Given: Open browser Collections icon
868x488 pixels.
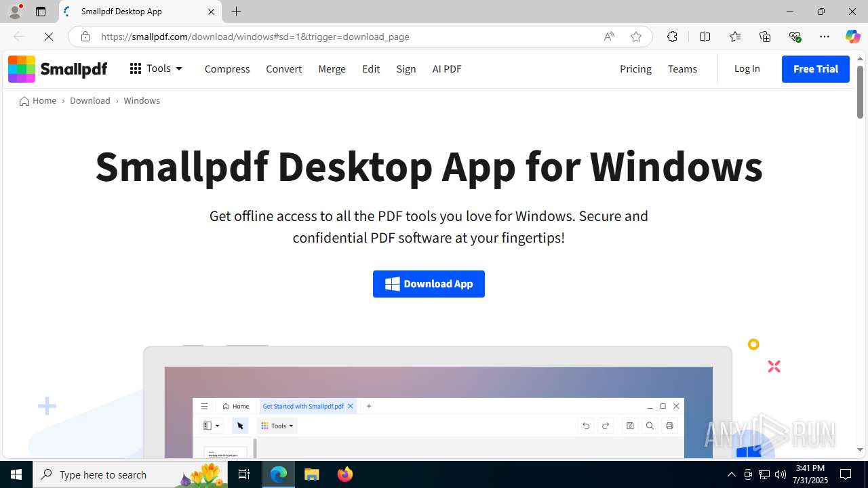Looking at the screenshot, I should (x=765, y=37).
